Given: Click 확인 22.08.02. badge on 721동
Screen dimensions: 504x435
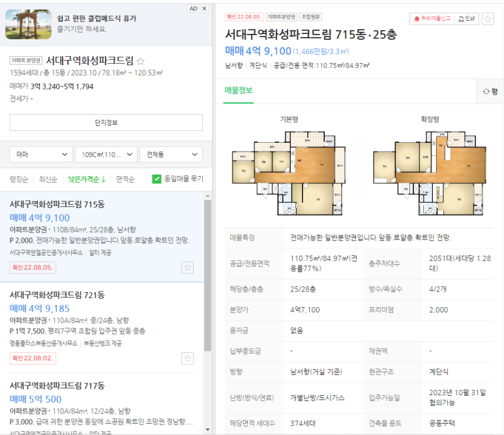Looking at the screenshot, I should tap(33, 358).
